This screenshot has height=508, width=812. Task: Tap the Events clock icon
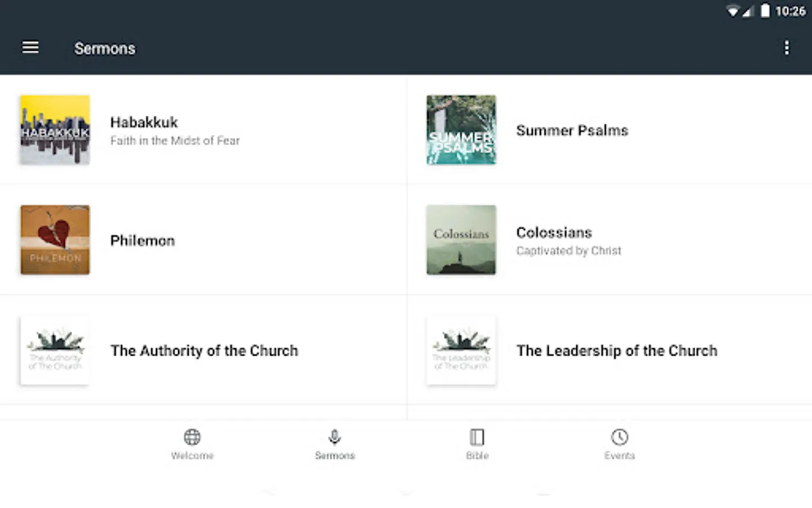[620, 437]
